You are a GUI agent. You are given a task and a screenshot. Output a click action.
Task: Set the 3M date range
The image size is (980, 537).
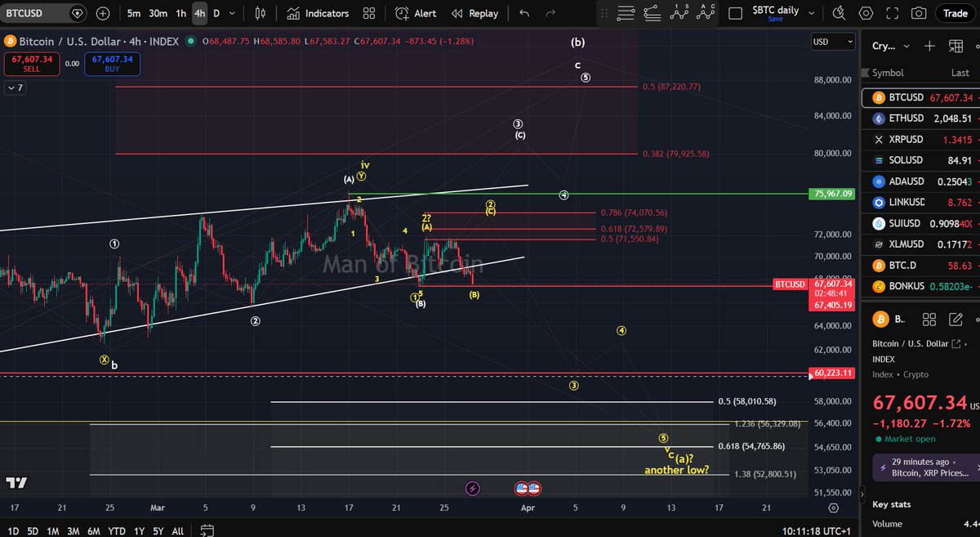click(73, 530)
